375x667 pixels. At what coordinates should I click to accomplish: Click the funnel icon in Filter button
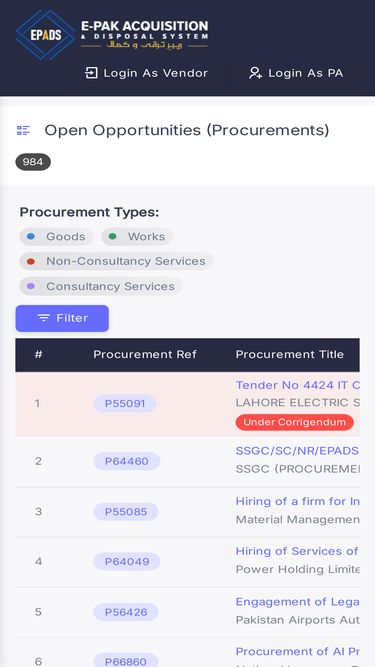[x=43, y=318]
